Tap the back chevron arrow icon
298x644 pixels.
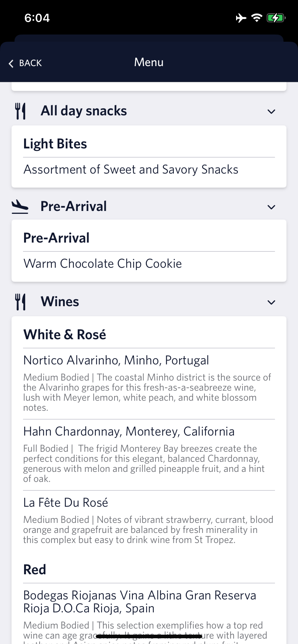click(11, 63)
